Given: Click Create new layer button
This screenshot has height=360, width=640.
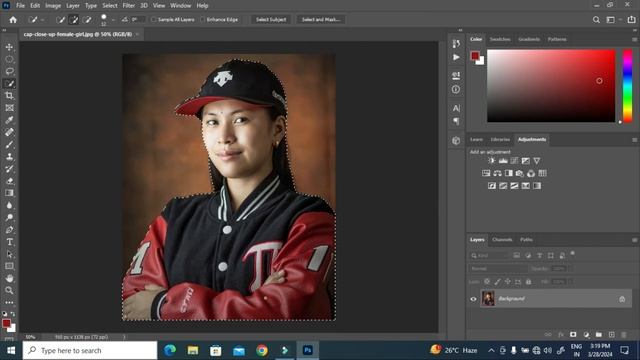Looking at the screenshot, I should click(x=611, y=335).
